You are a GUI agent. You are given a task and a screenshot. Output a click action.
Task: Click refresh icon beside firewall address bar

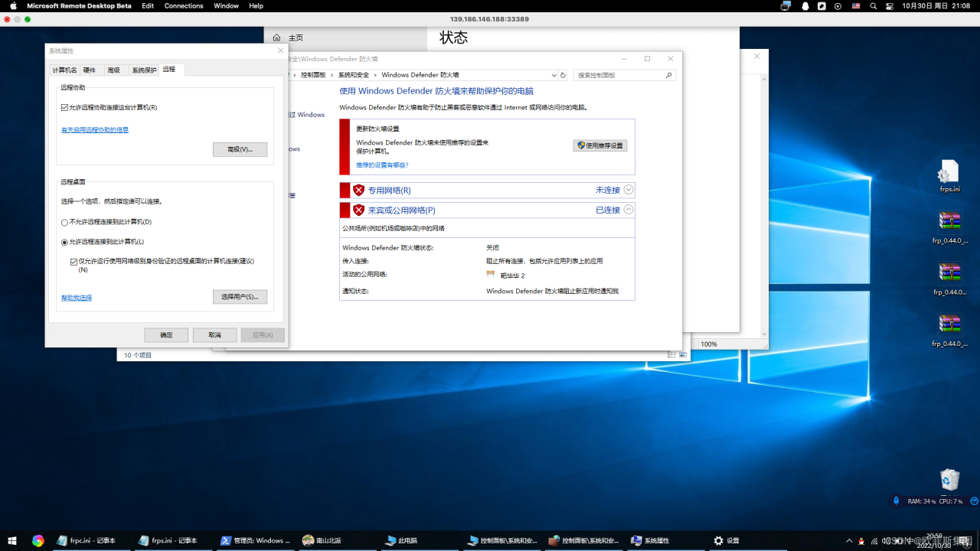[563, 75]
